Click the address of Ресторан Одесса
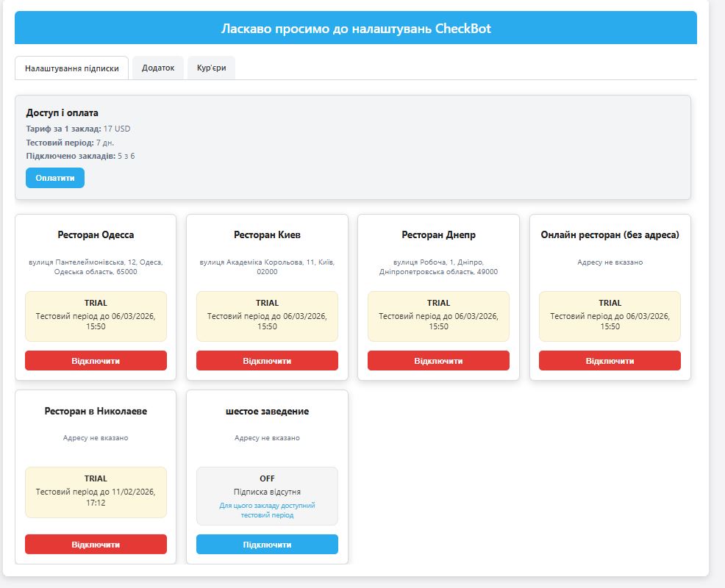The image size is (725, 588). [x=95, y=268]
